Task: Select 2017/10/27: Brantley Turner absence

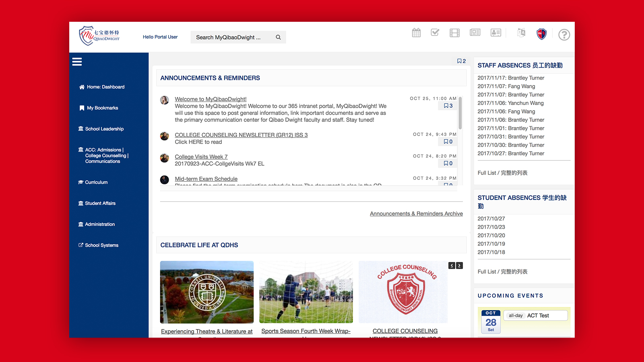Action: point(511,153)
